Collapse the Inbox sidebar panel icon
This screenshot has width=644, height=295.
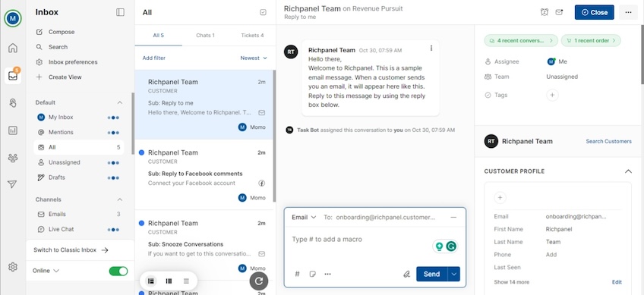tap(120, 12)
